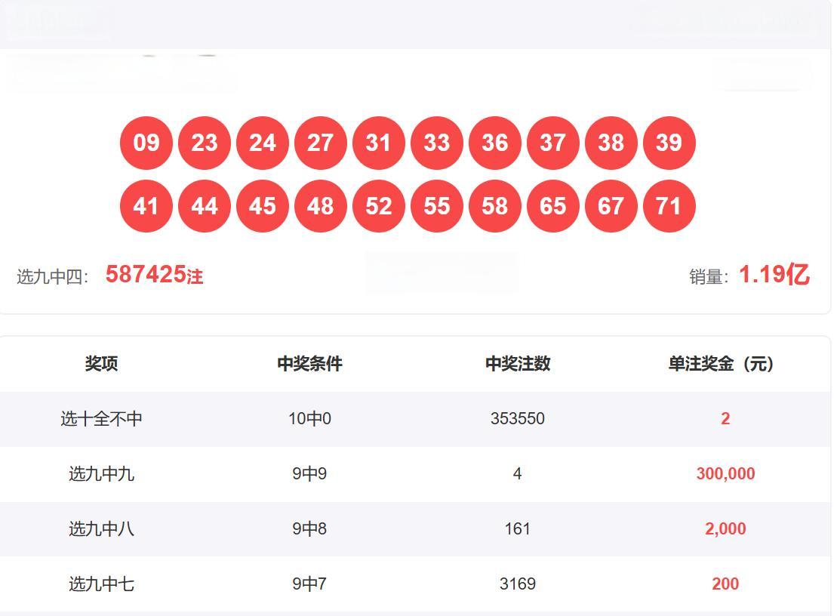Select the red ball numbered 52
Screen dimensions: 840x616
coord(378,206)
